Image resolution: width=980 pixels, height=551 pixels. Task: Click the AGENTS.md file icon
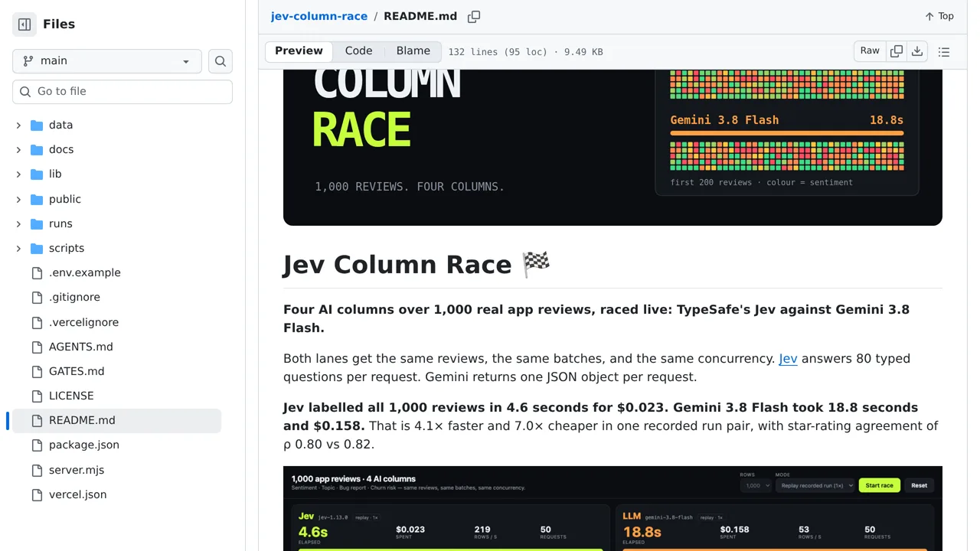(x=37, y=347)
